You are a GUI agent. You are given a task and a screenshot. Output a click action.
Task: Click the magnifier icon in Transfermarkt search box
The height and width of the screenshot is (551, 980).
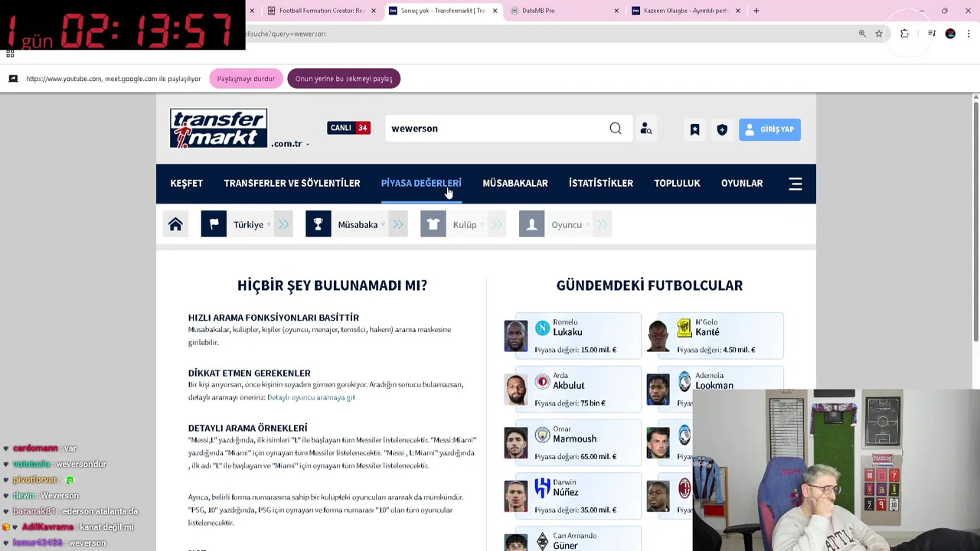click(x=616, y=129)
